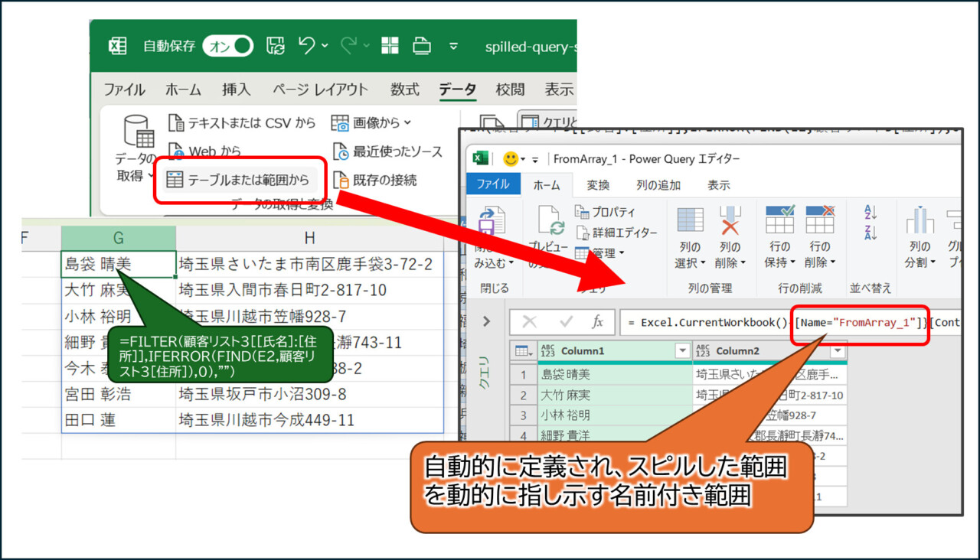The height and width of the screenshot is (560, 980).
Task: Select 小林 裕明 cell in Power Query preview
Action: coord(614,415)
